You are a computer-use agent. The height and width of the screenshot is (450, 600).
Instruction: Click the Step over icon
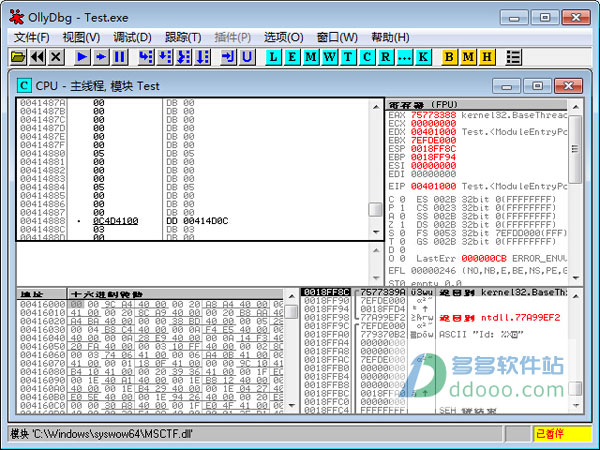click(165, 57)
